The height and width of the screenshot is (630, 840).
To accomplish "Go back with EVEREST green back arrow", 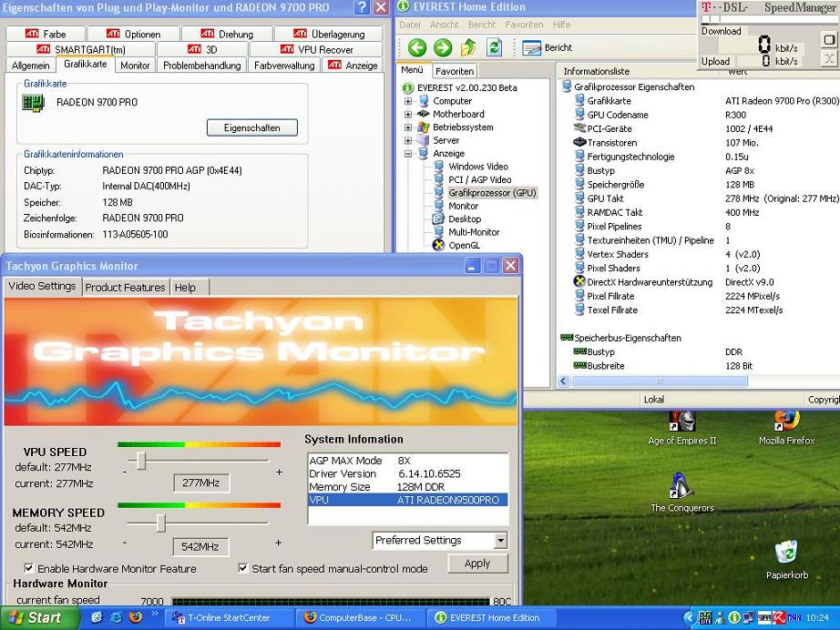I will point(416,47).
